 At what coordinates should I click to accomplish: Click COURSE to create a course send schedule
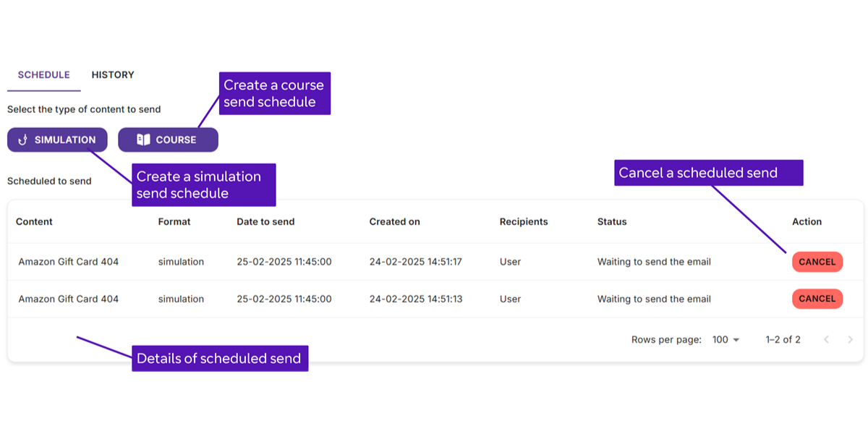coord(168,140)
